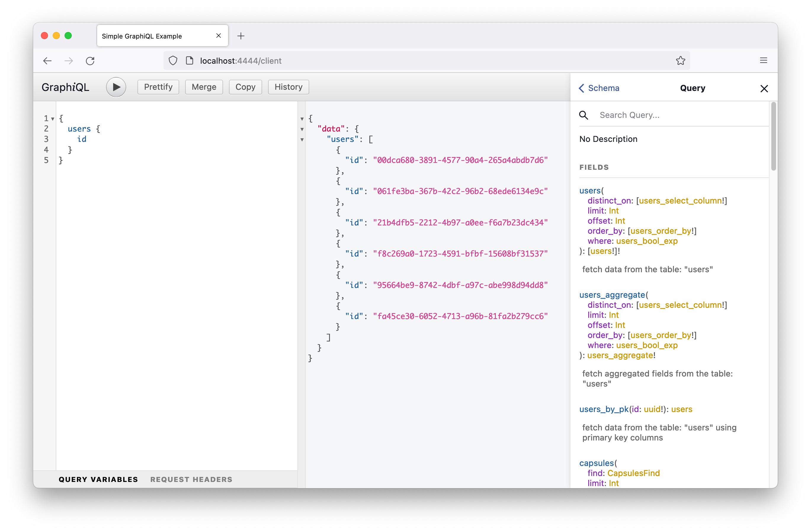
Task: Click the REQUEST HEADERS tab
Action: [190, 479]
